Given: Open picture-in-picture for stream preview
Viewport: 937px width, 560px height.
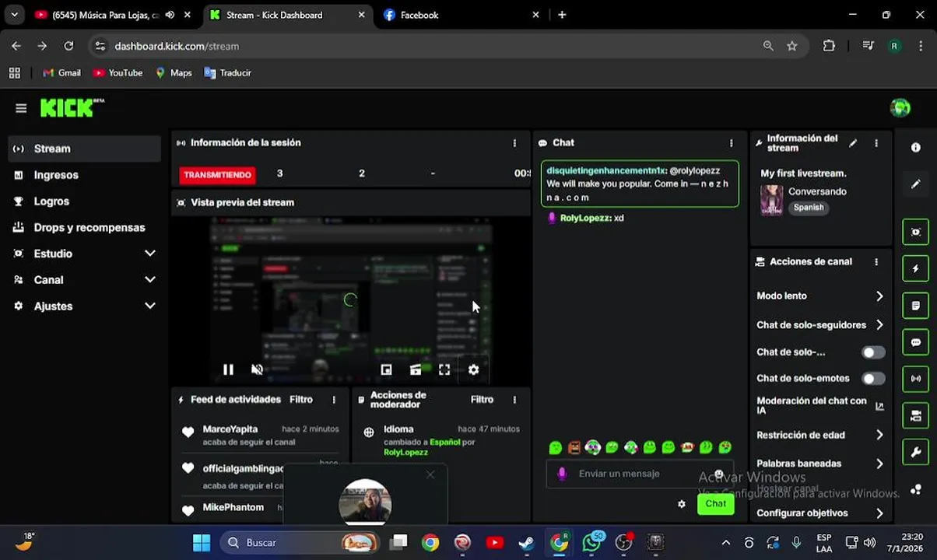Looking at the screenshot, I should [386, 369].
